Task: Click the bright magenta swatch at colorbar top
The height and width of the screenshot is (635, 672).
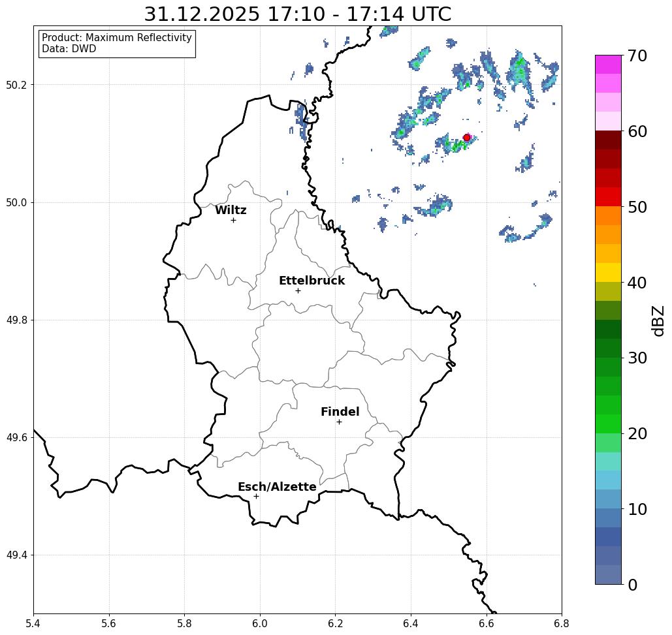Action: tap(608, 65)
